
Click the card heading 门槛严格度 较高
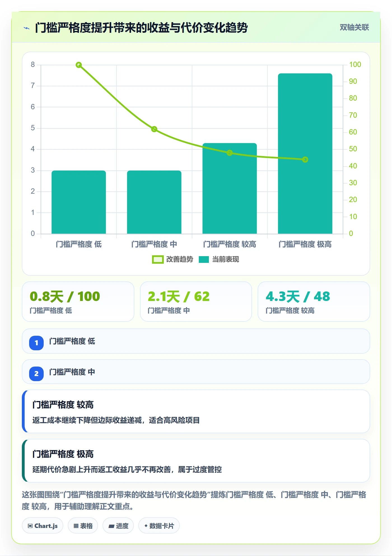coord(63,405)
